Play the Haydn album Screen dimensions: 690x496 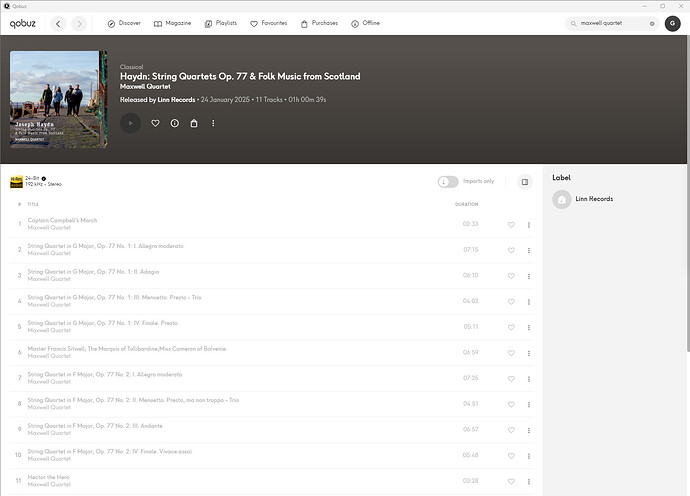(x=130, y=123)
